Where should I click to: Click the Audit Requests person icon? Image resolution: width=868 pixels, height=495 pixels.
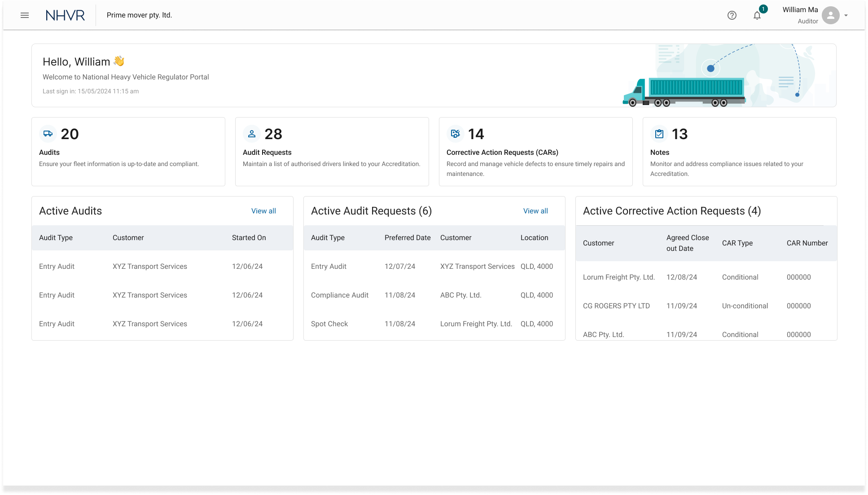pos(252,134)
